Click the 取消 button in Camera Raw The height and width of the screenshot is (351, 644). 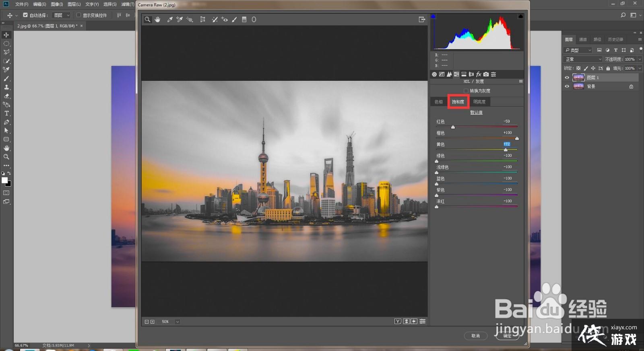point(476,336)
